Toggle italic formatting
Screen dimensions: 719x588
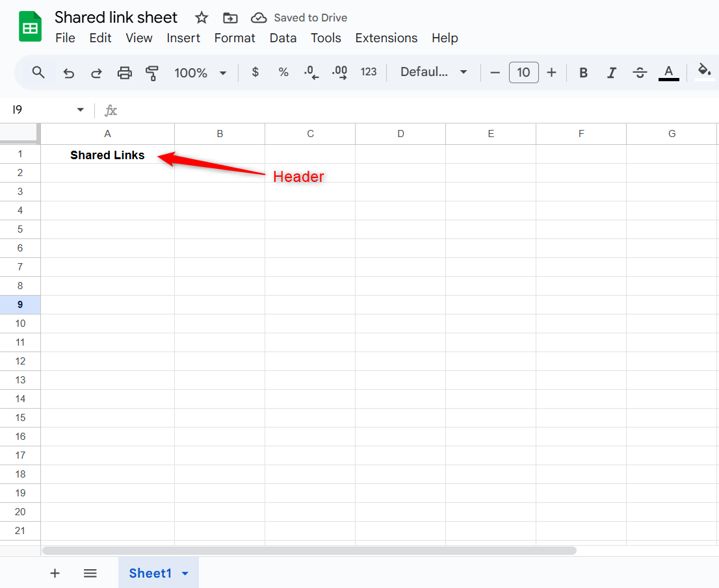(x=611, y=73)
